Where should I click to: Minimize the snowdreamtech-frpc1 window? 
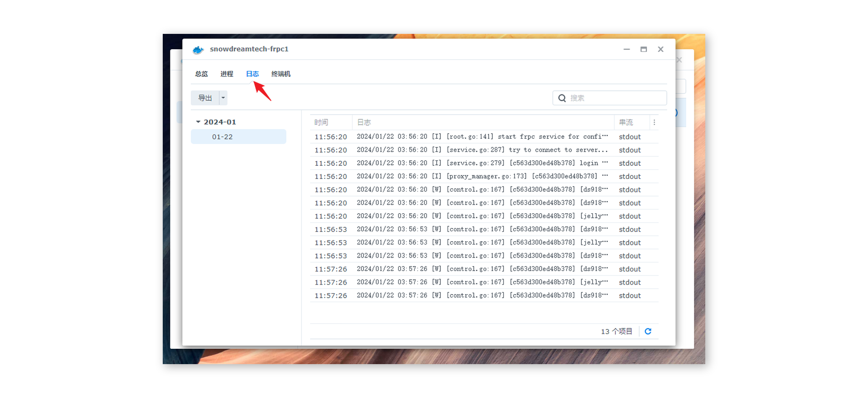(x=627, y=49)
